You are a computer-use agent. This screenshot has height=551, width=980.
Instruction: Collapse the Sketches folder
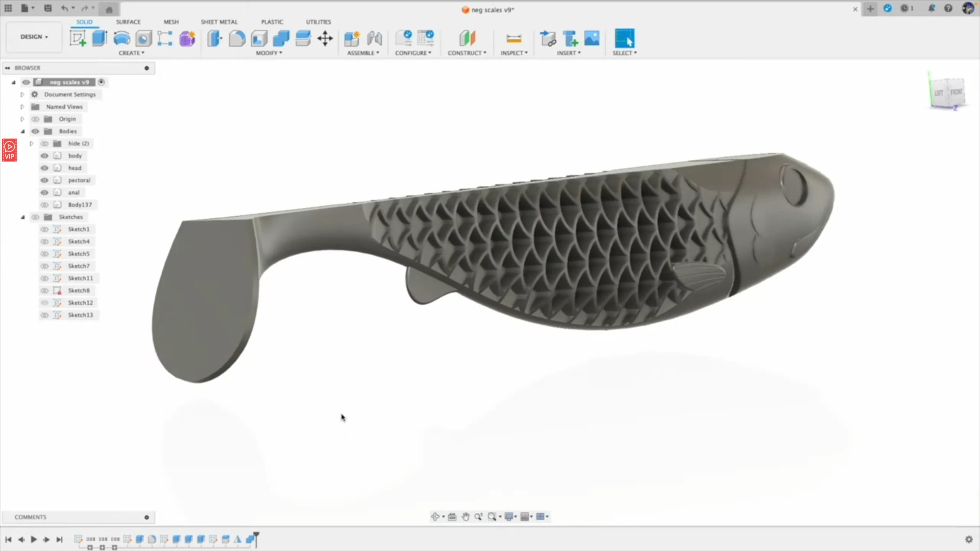[23, 217]
